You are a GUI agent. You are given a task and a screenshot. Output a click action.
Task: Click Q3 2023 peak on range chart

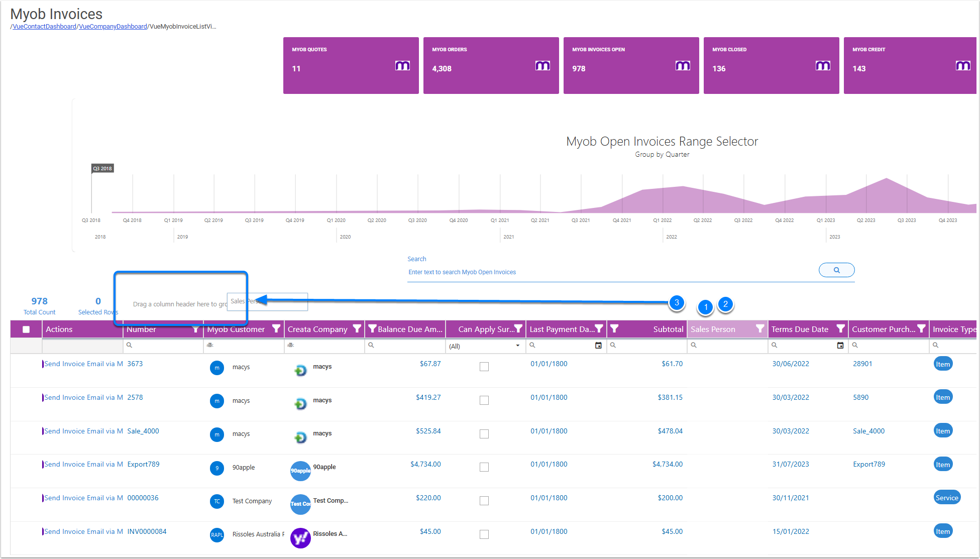click(x=887, y=178)
